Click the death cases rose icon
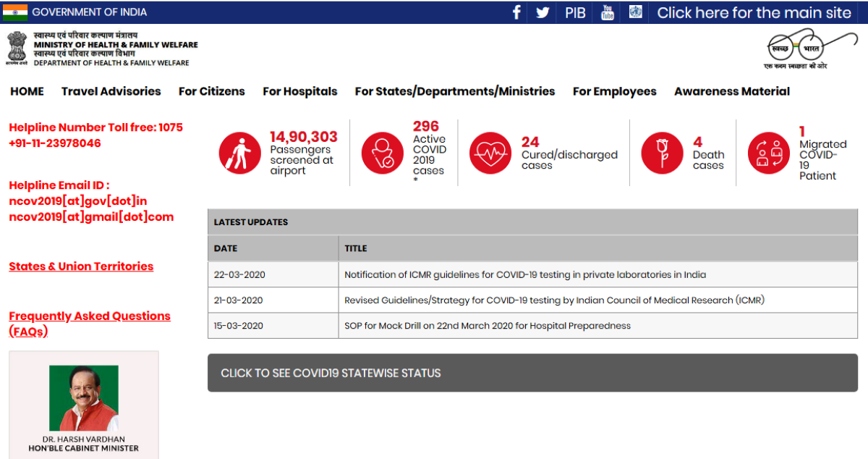868x459 pixels. [662, 153]
